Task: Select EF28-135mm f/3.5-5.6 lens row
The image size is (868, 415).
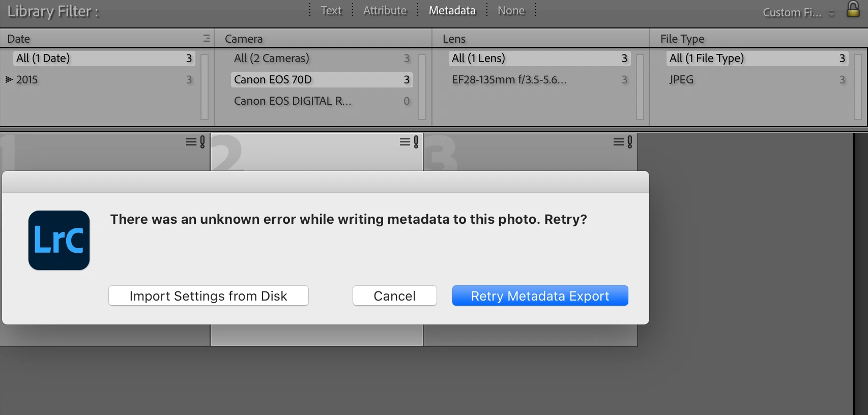Action: pos(540,79)
